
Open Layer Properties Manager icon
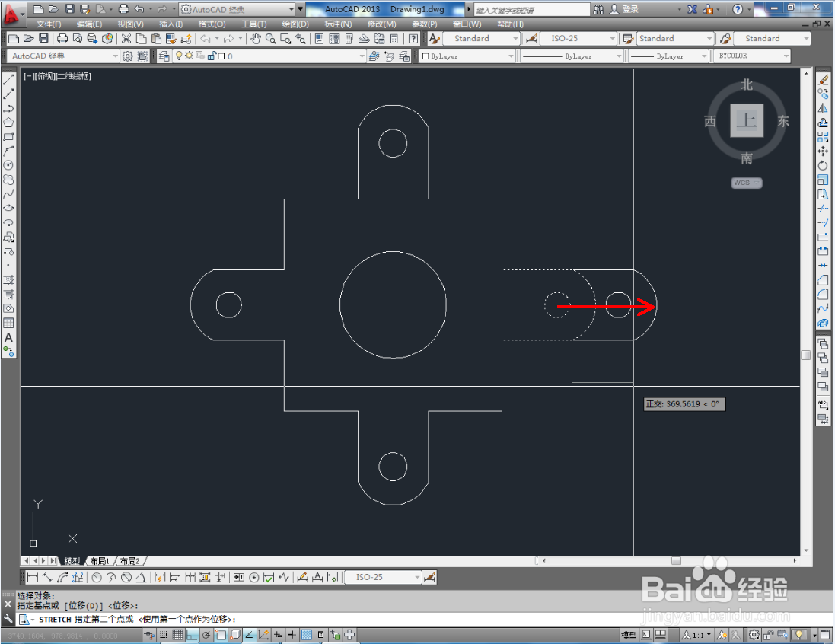(x=164, y=56)
